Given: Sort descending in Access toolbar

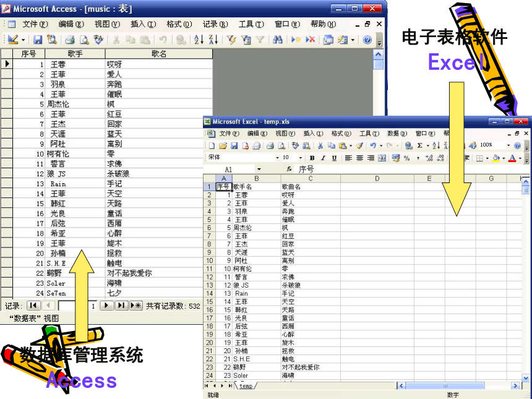Looking at the screenshot, I should [213, 40].
